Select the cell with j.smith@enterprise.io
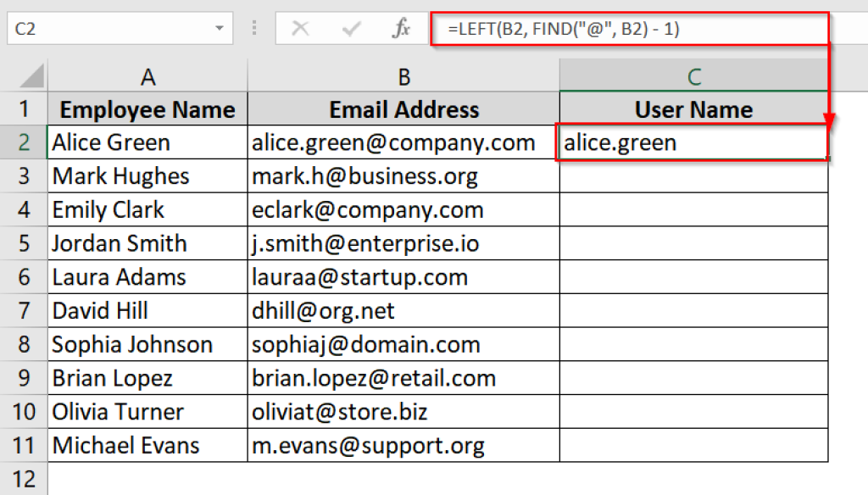Image resolution: width=868 pixels, height=495 pixels. (403, 243)
